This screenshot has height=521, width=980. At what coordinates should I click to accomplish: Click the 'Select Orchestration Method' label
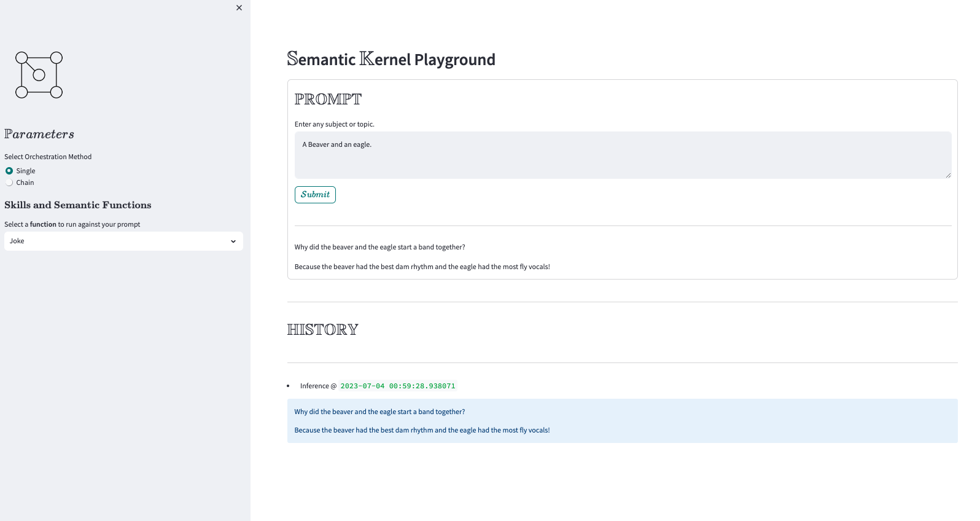click(48, 157)
